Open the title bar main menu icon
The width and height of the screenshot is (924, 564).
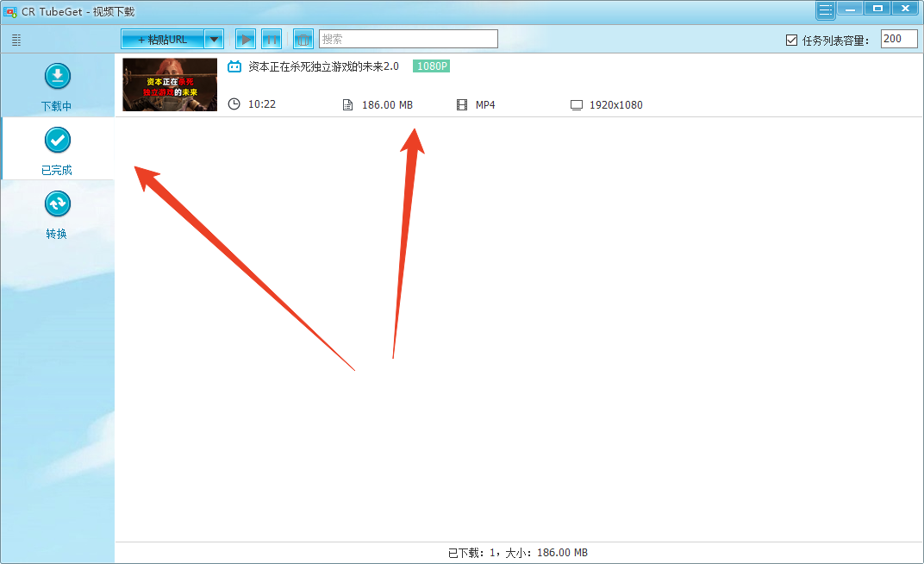coord(826,9)
